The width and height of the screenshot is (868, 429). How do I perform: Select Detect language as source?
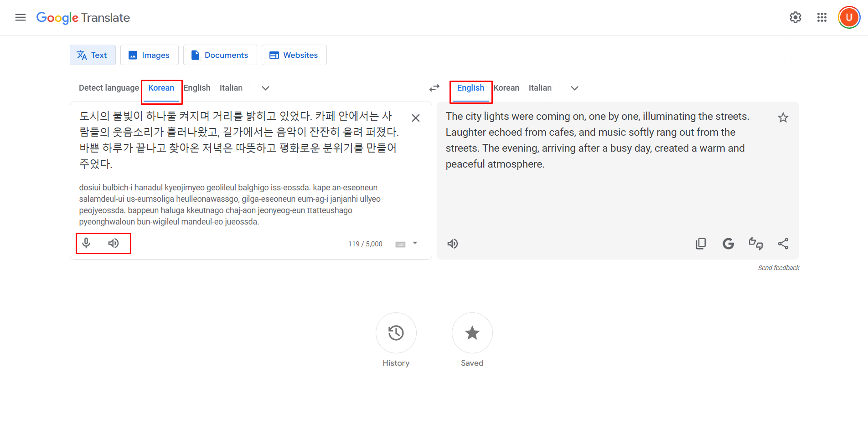tap(109, 88)
